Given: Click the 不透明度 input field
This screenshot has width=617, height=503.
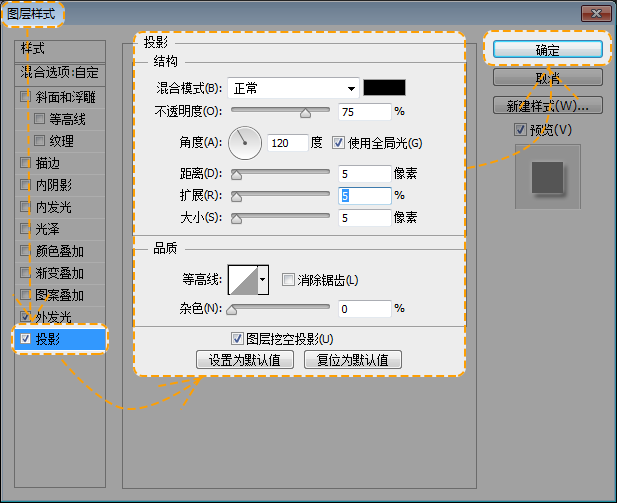Looking at the screenshot, I should (364, 112).
